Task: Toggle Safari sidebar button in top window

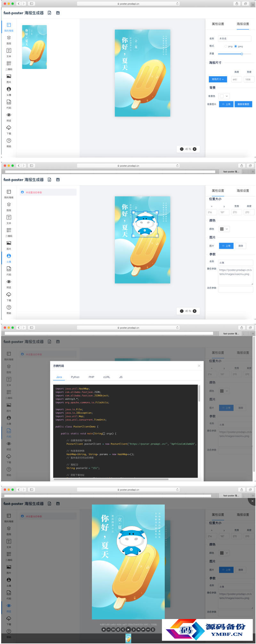Action: 31,4
